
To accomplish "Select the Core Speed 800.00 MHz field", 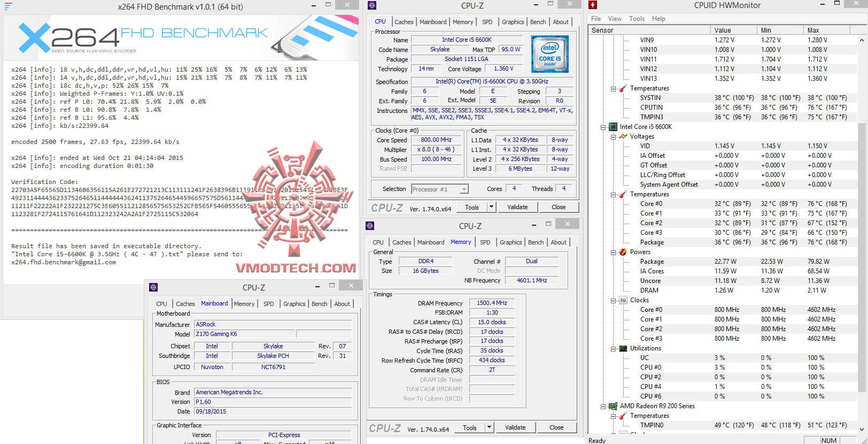I will click(436, 140).
